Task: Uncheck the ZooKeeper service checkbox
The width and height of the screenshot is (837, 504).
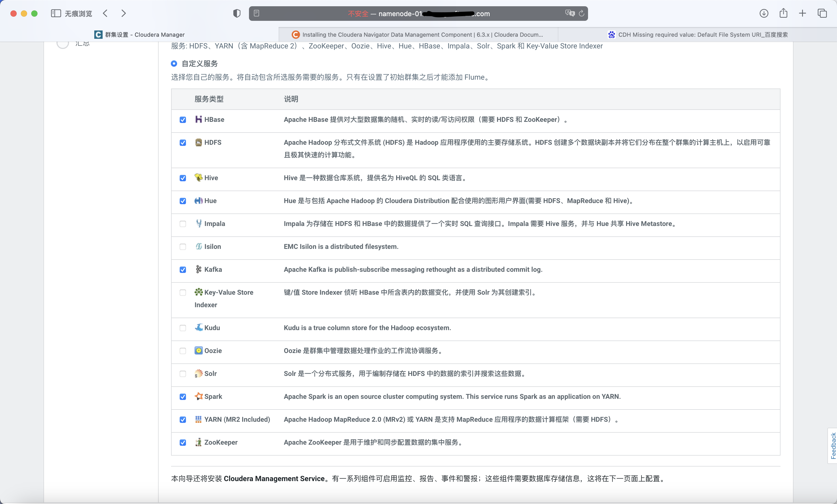Action: click(x=183, y=443)
